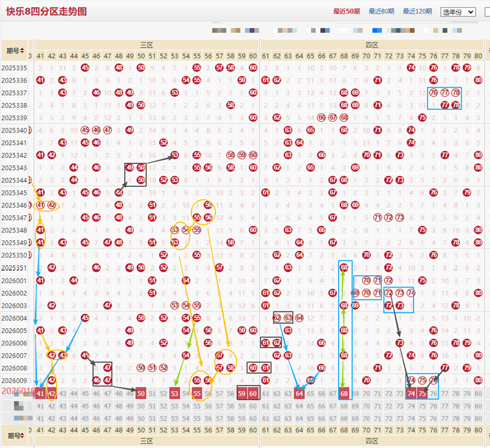Click the top 四区 zone header
Viewport: 490px width, 448px height.
point(372,44)
